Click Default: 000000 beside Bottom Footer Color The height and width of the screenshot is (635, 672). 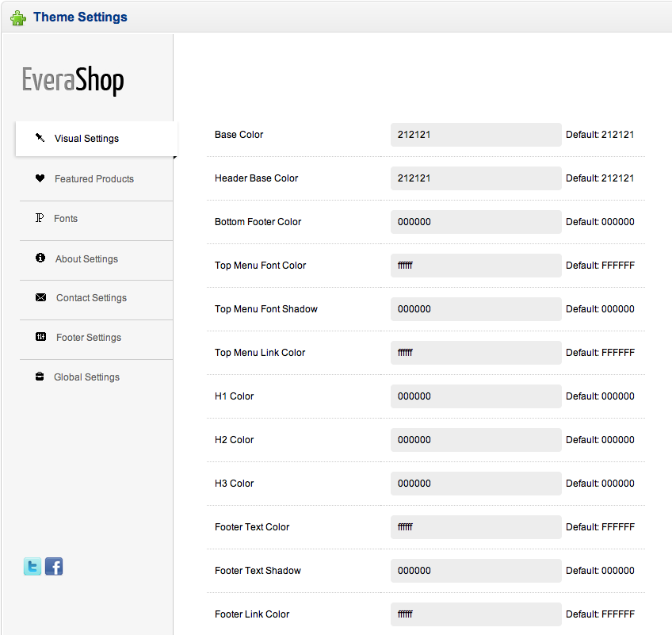tap(600, 222)
